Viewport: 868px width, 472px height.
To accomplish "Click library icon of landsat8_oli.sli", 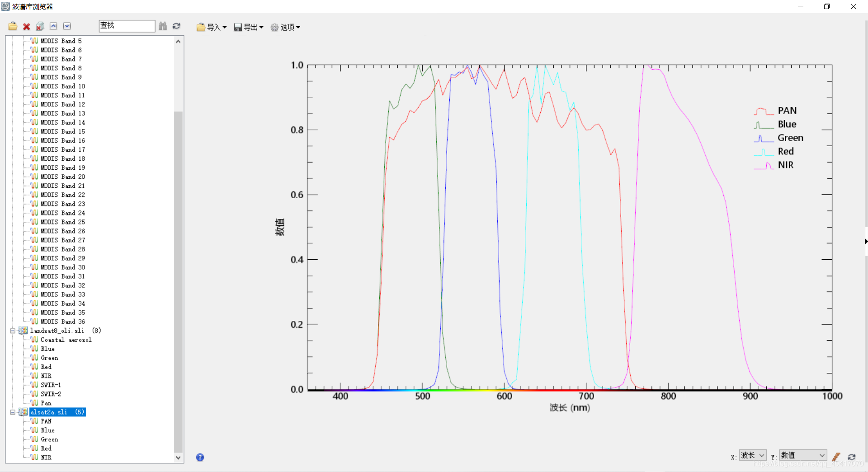I will click(23, 330).
